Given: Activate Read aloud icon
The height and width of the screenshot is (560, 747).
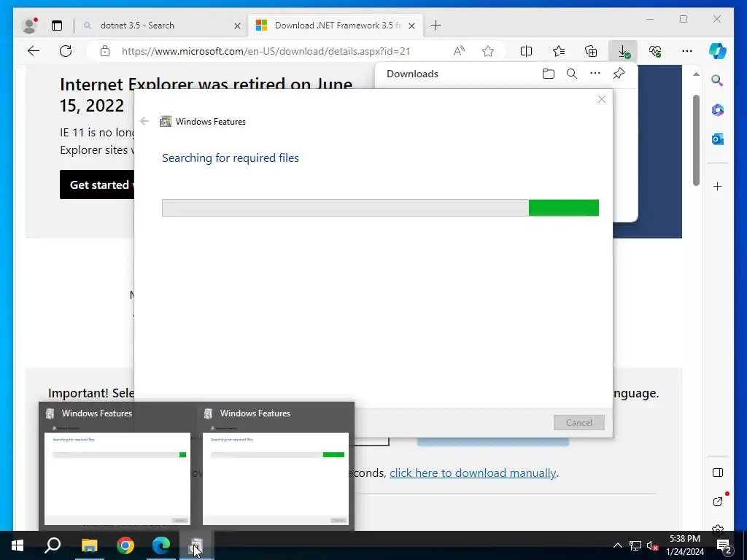Looking at the screenshot, I should click(459, 51).
